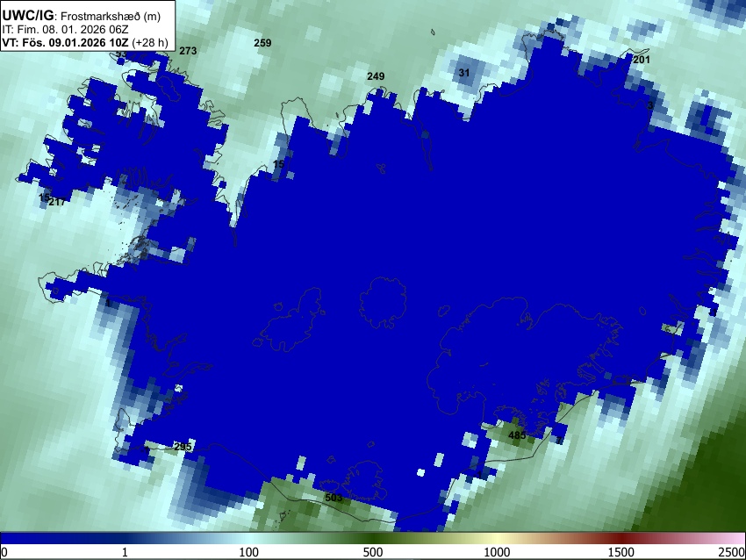Click the 100 tick label on legend
The image size is (746, 560).
click(249, 552)
